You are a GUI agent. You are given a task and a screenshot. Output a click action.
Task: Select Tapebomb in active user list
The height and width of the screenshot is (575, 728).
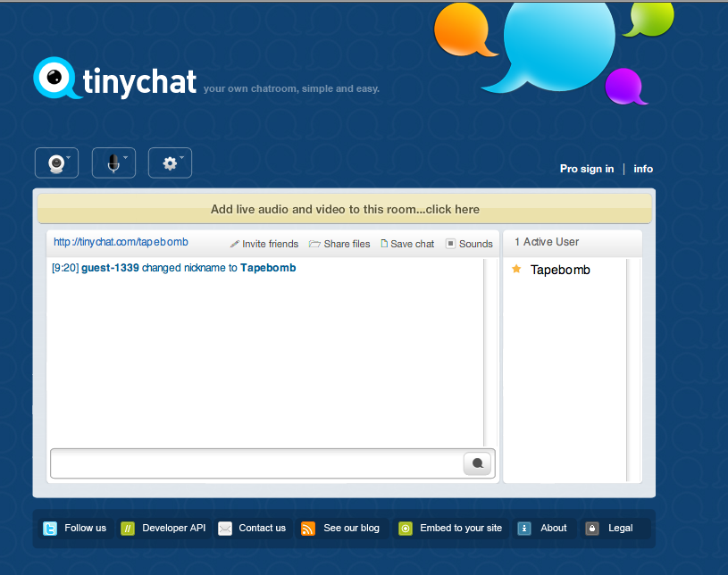point(560,270)
